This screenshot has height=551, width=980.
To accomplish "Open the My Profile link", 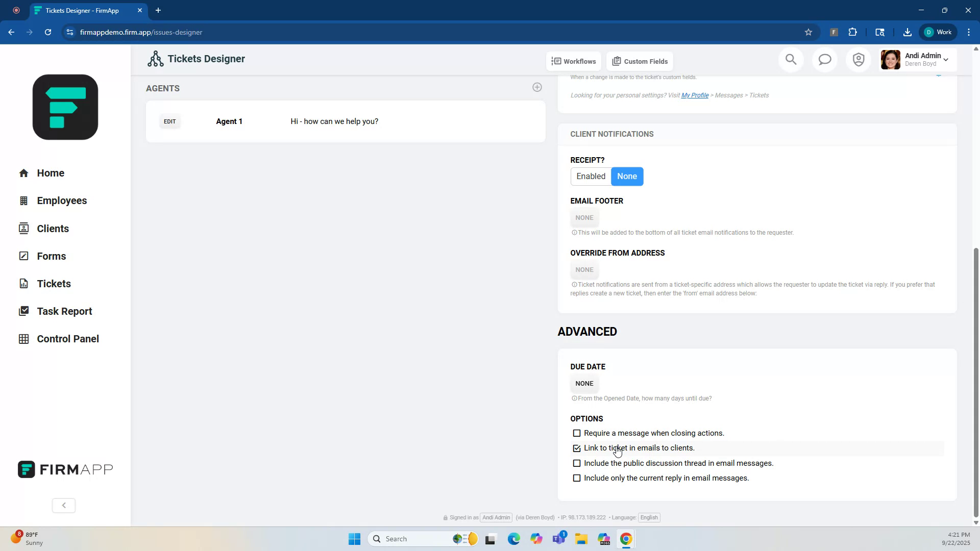I will pyautogui.click(x=694, y=95).
